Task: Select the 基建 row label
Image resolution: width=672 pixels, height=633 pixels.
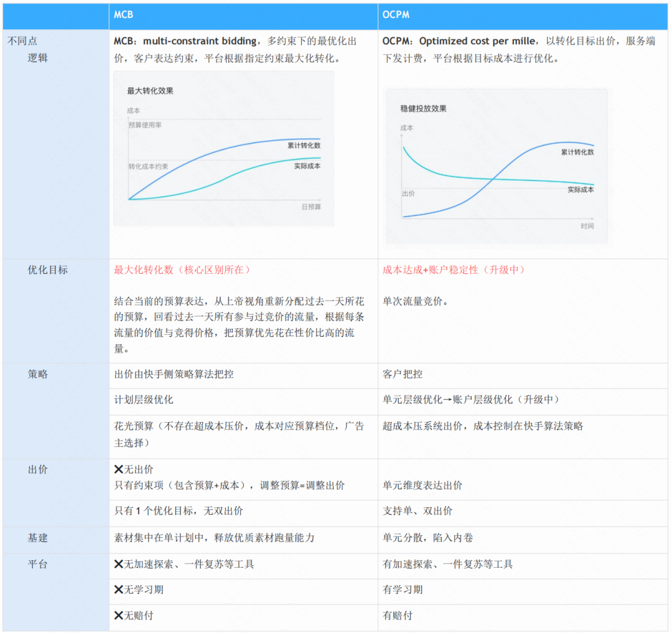Action: (x=38, y=538)
